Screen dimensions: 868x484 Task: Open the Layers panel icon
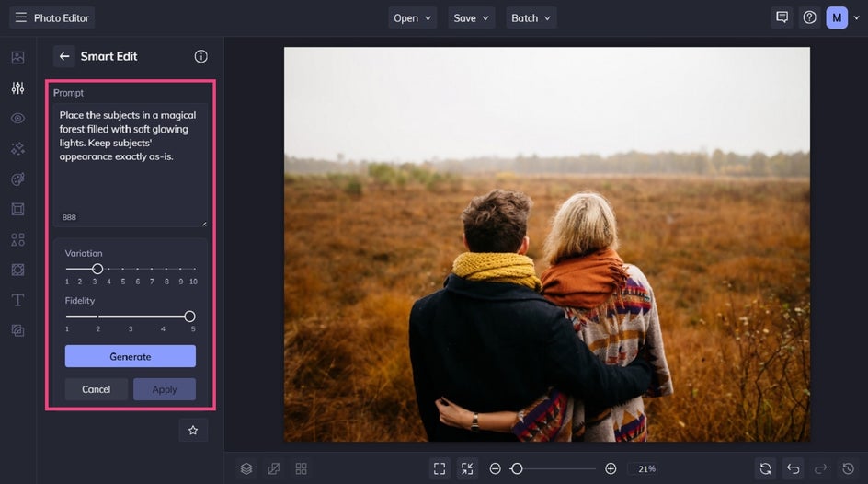pyautogui.click(x=246, y=469)
